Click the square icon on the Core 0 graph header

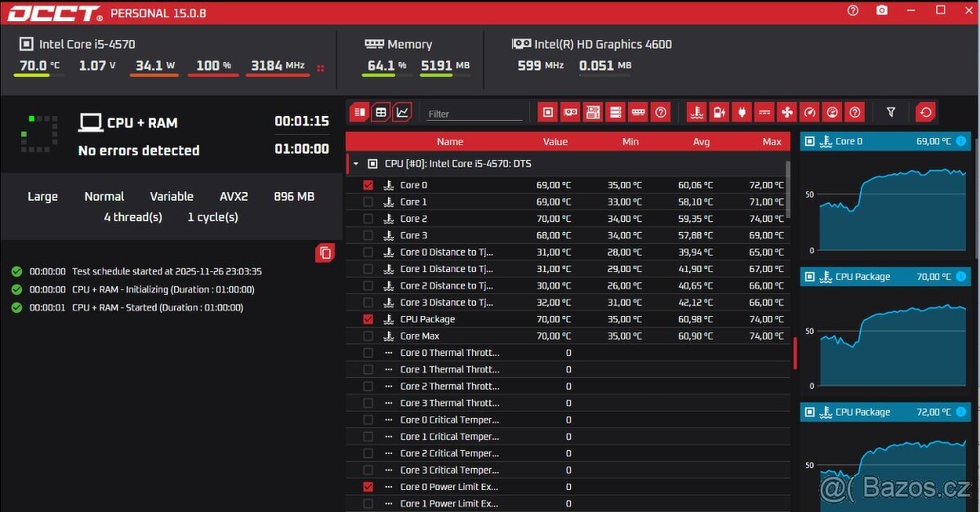click(x=809, y=141)
